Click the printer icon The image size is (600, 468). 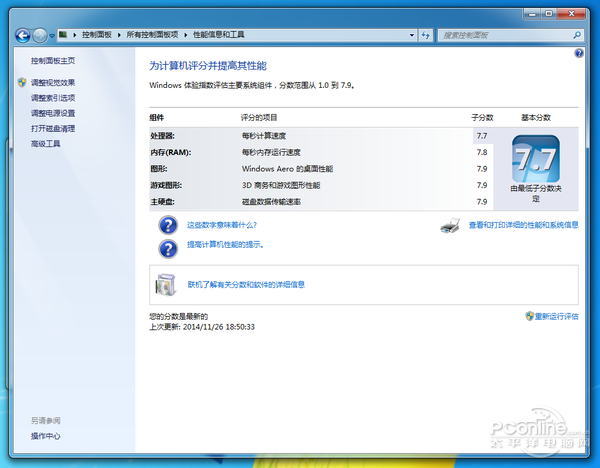tap(450, 226)
